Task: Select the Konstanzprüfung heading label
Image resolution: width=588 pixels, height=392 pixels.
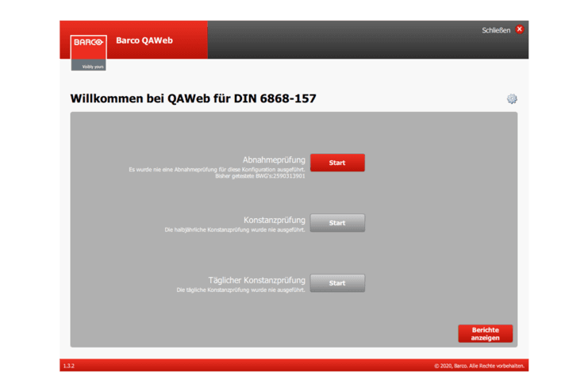Action: 274,220
